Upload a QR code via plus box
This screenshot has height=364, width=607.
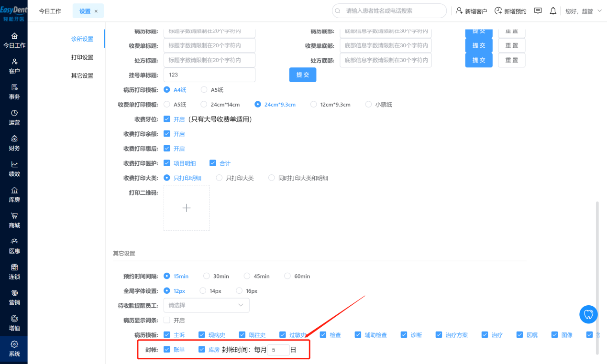point(187,208)
